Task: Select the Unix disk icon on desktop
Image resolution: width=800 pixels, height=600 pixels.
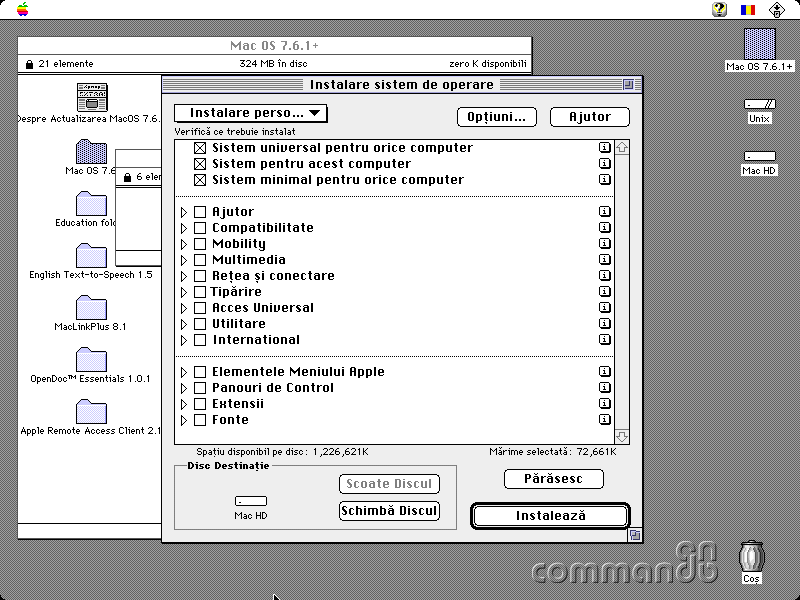Action: [760, 104]
